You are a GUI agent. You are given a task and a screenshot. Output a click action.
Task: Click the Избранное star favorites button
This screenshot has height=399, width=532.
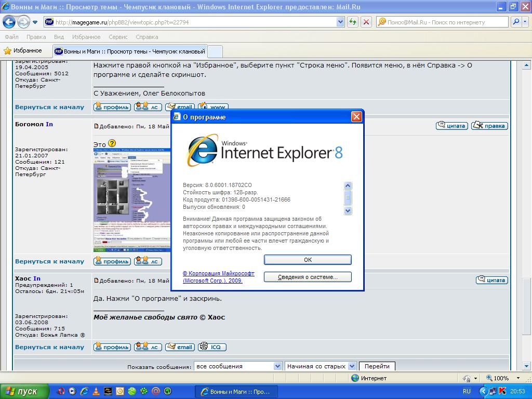click(x=23, y=51)
